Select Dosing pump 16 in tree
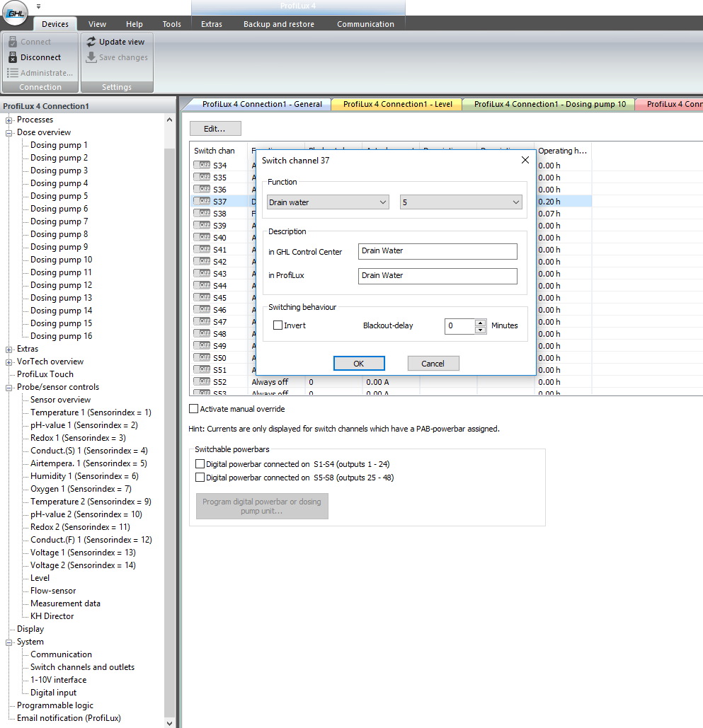The height and width of the screenshot is (728, 703). pos(62,336)
